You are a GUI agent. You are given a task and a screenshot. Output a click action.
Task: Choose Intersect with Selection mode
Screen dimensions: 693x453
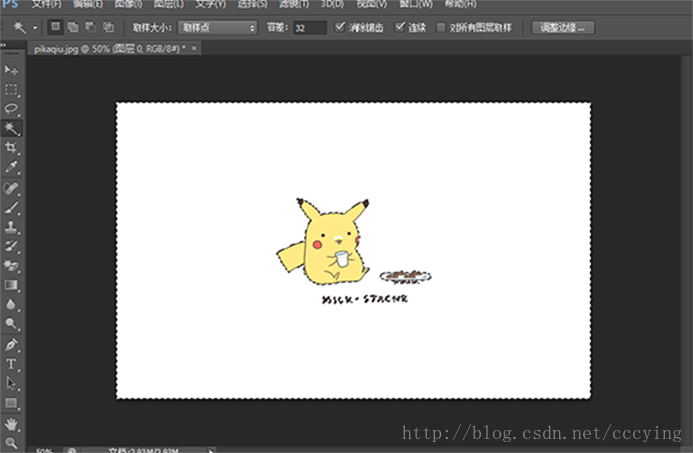[x=108, y=27]
